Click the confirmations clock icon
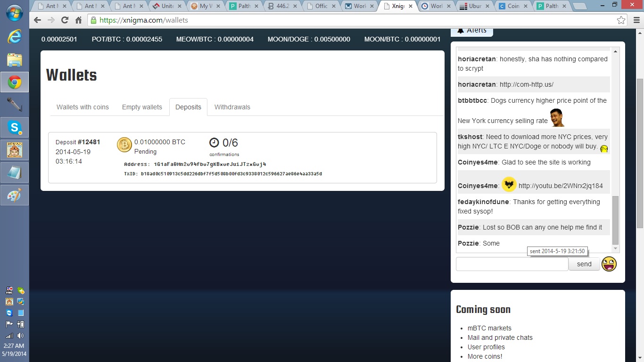644x362 pixels. [x=214, y=142]
